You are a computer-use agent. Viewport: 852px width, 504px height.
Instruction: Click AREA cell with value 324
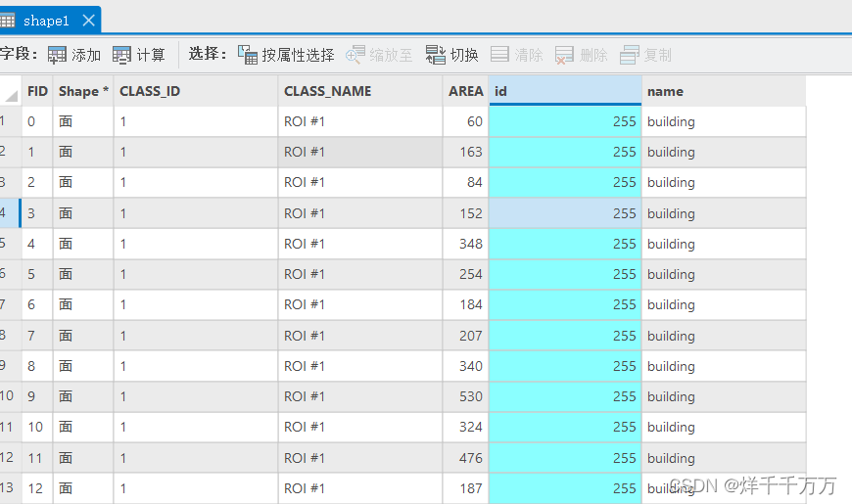pos(466,427)
